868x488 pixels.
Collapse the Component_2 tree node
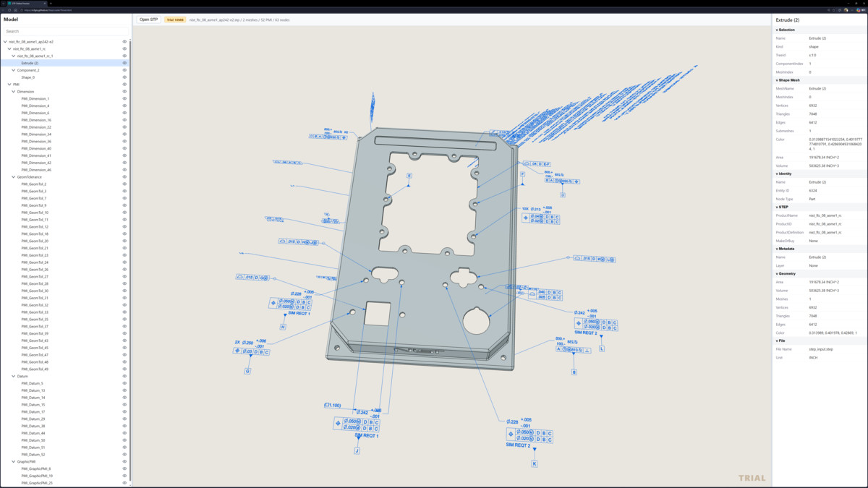[14, 70]
